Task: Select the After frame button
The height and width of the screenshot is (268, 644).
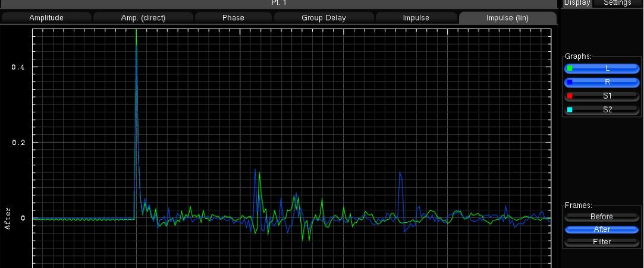Action: (602, 229)
